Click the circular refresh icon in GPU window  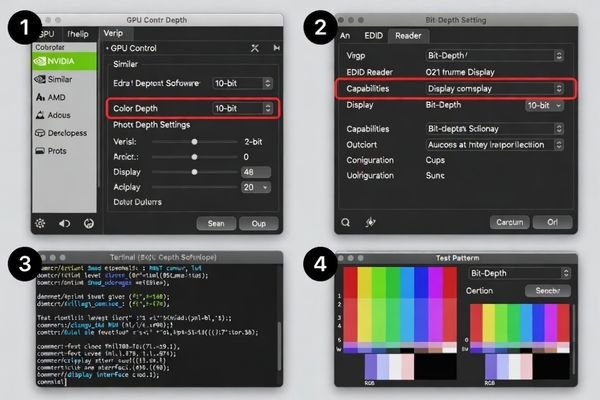[x=89, y=223]
